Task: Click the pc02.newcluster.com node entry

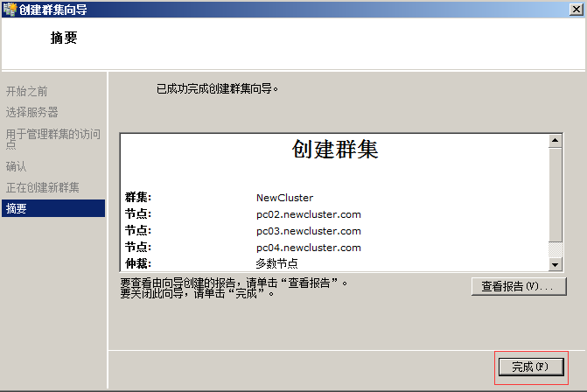Action: (x=308, y=214)
